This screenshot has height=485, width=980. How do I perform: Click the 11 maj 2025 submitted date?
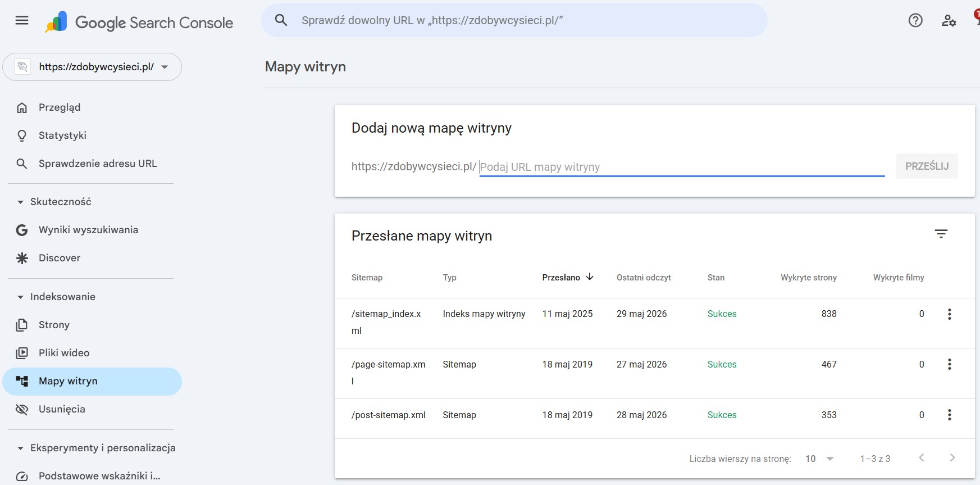point(567,314)
